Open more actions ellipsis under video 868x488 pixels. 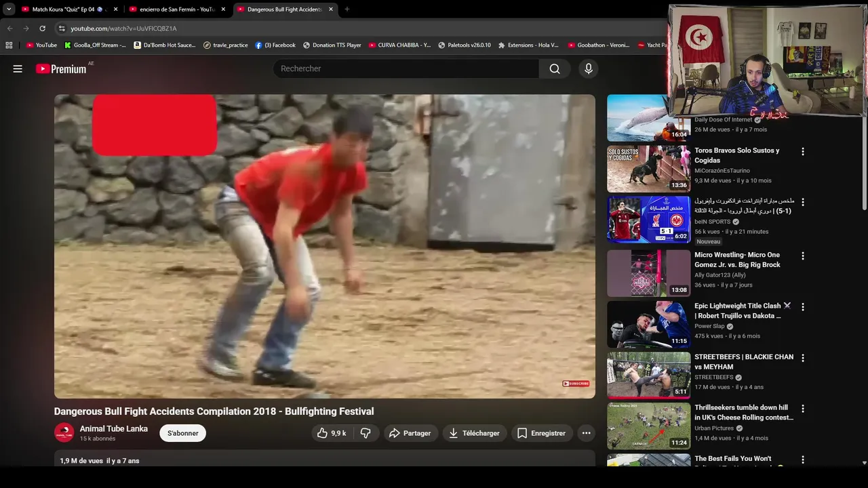coord(587,433)
